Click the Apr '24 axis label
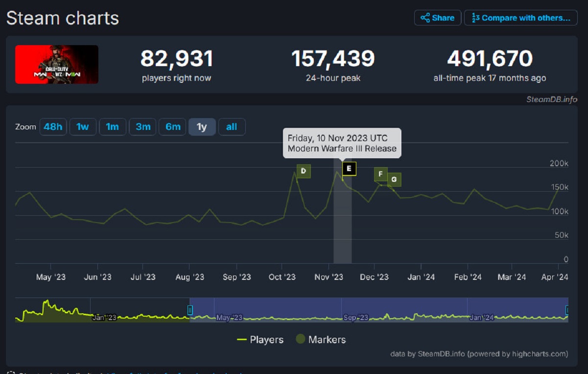Image resolution: width=588 pixels, height=374 pixels. click(555, 277)
